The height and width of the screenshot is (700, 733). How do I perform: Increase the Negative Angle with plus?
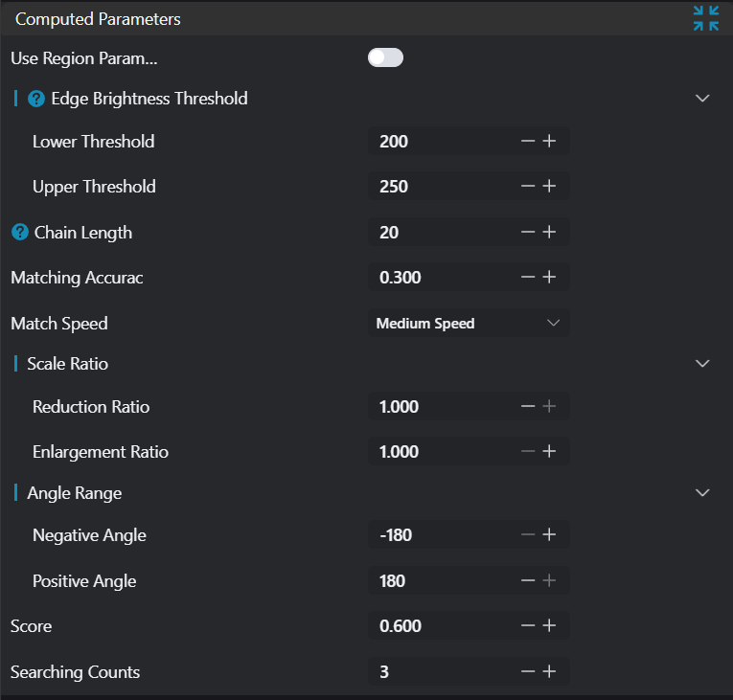point(549,535)
